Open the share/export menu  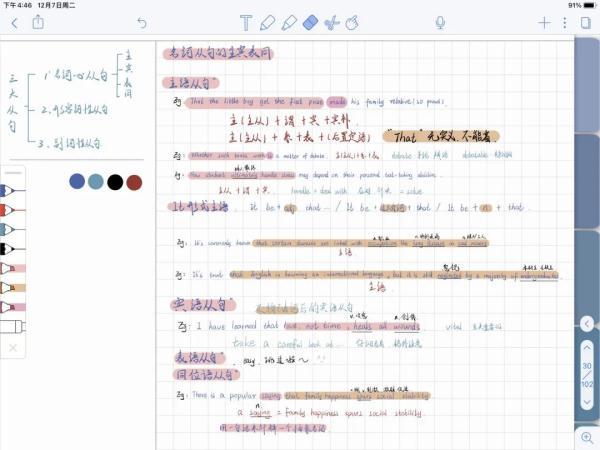[38, 22]
